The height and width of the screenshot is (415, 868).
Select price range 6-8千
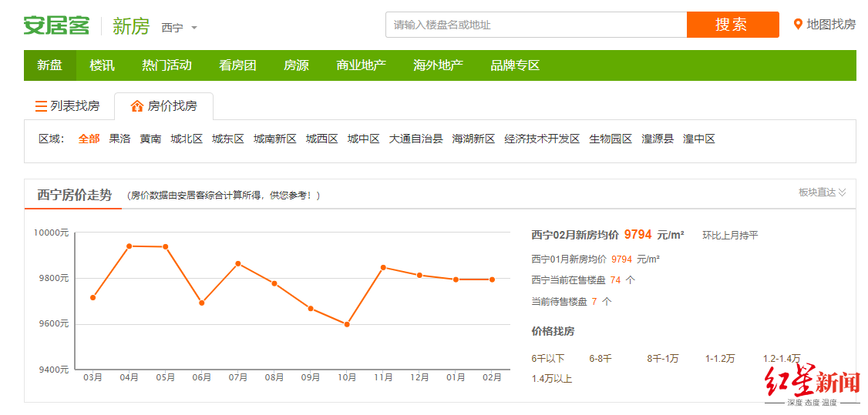pos(601,359)
